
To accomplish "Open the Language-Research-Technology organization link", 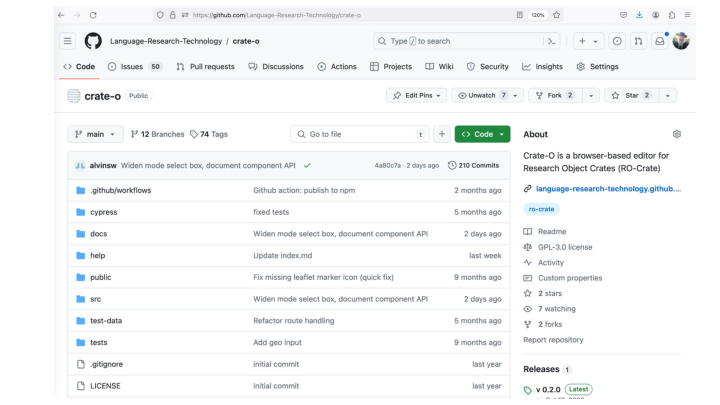I will pyautogui.click(x=166, y=41).
